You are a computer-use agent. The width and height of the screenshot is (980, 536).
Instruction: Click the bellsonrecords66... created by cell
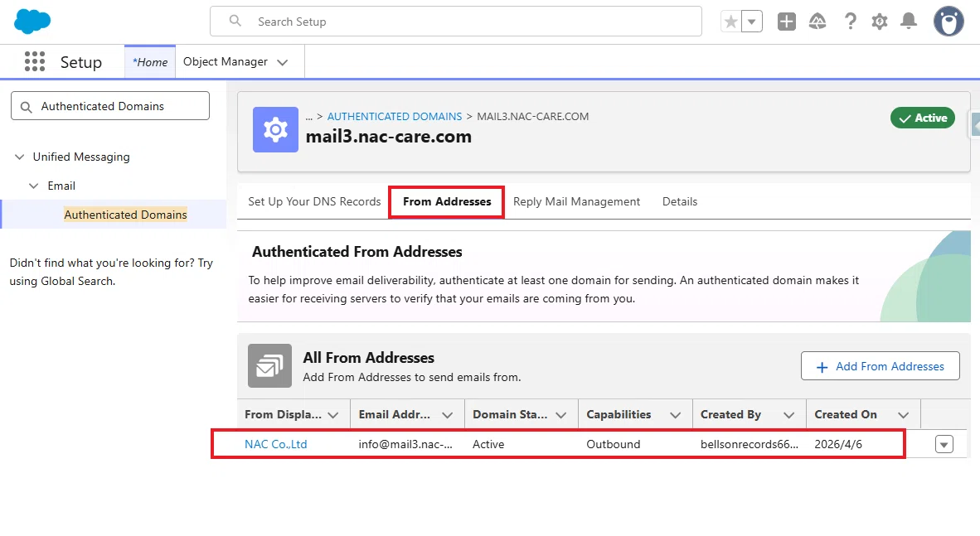[x=750, y=444]
